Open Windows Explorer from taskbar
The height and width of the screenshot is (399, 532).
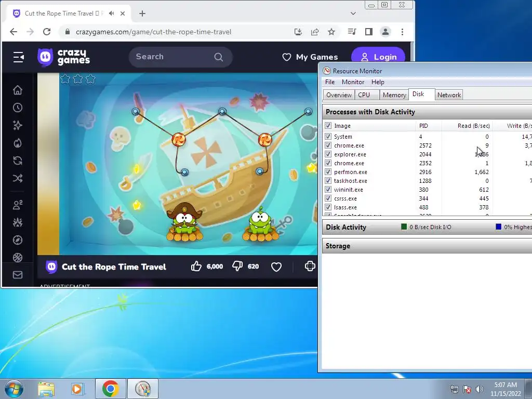(46, 389)
